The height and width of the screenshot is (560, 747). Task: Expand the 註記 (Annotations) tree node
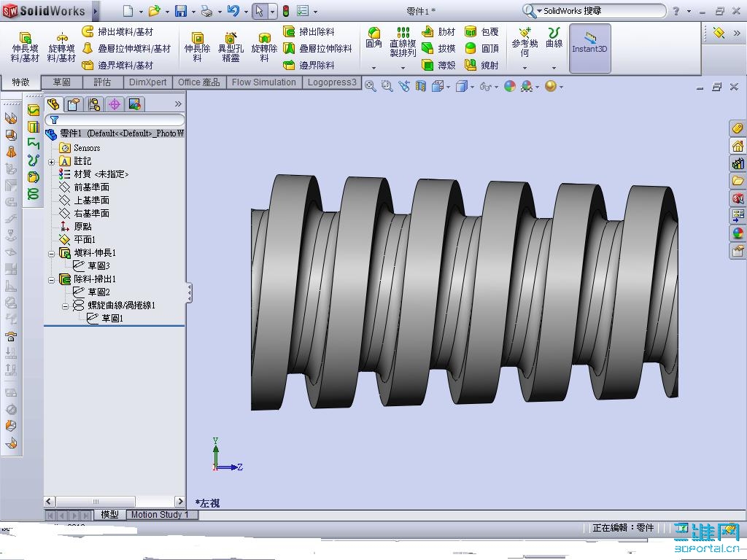52,162
